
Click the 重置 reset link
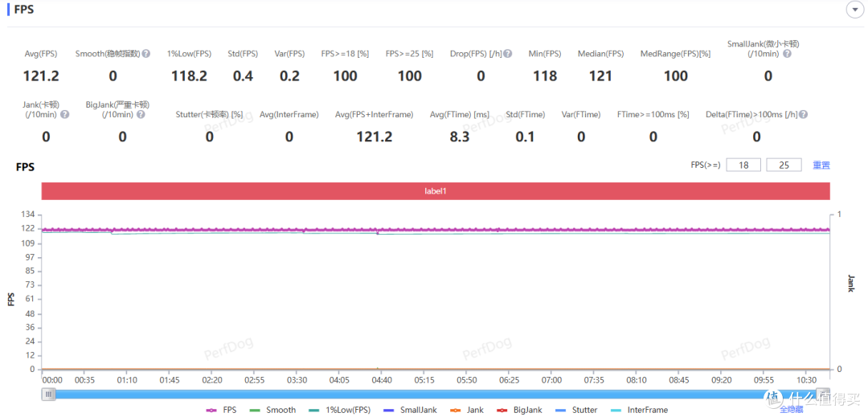821,166
